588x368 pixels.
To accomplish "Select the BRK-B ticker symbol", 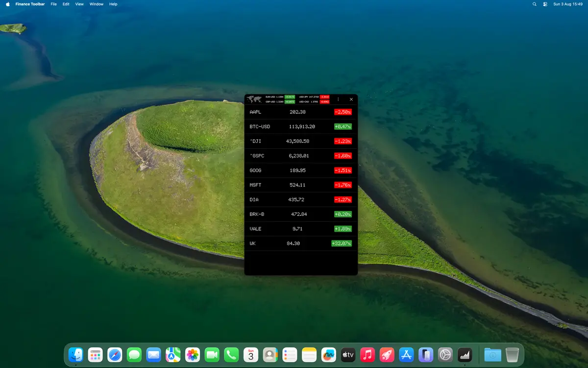I will [x=257, y=214].
